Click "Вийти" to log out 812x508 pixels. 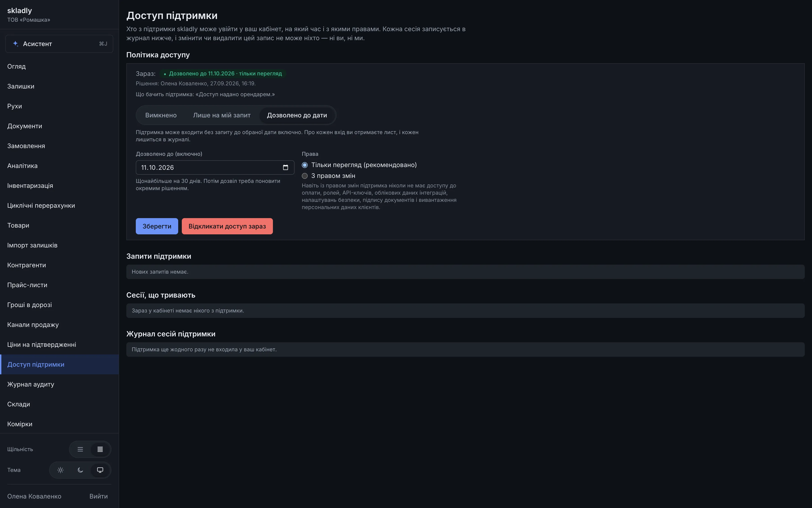(99, 496)
